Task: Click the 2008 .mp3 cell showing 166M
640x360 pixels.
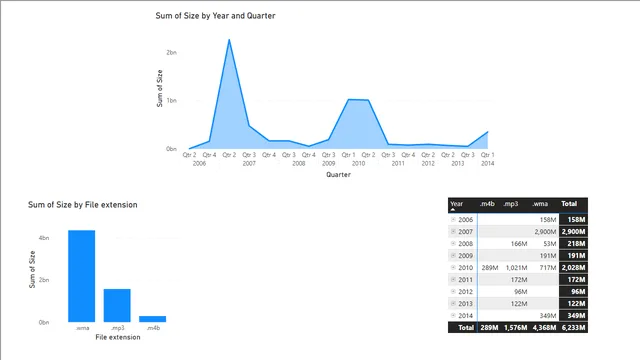Action: [x=519, y=244]
